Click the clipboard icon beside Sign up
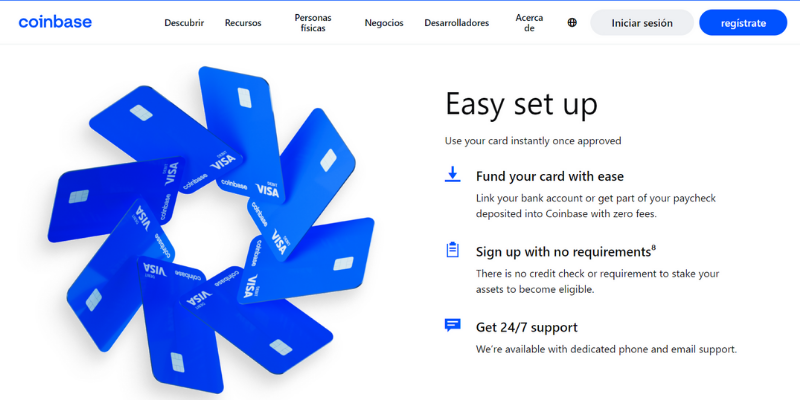800x400 pixels. point(453,249)
